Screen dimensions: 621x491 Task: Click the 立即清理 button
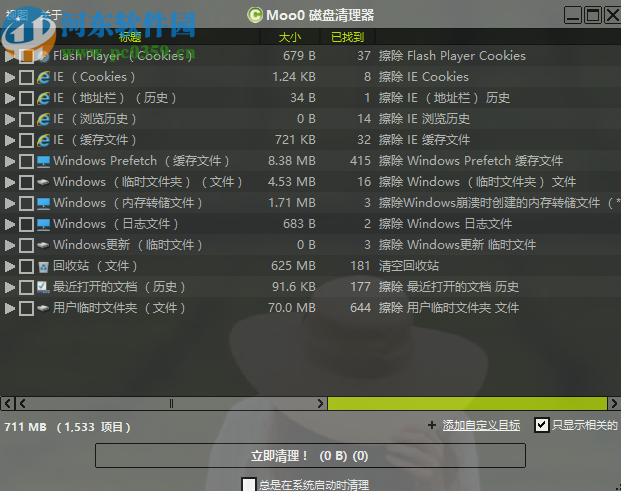click(x=310, y=456)
